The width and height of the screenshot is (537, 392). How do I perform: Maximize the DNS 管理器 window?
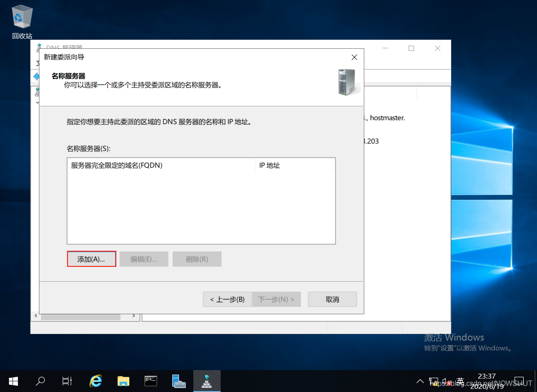tap(411, 48)
